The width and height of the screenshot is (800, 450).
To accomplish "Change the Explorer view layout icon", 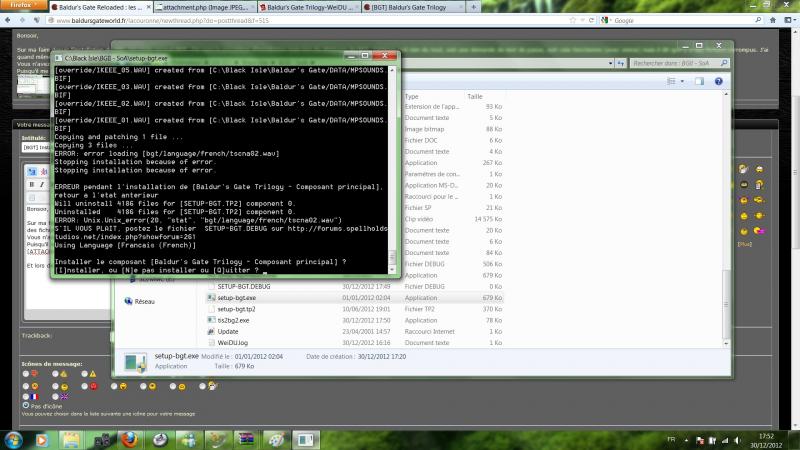I will pyautogui.click(x=671, y=82).
